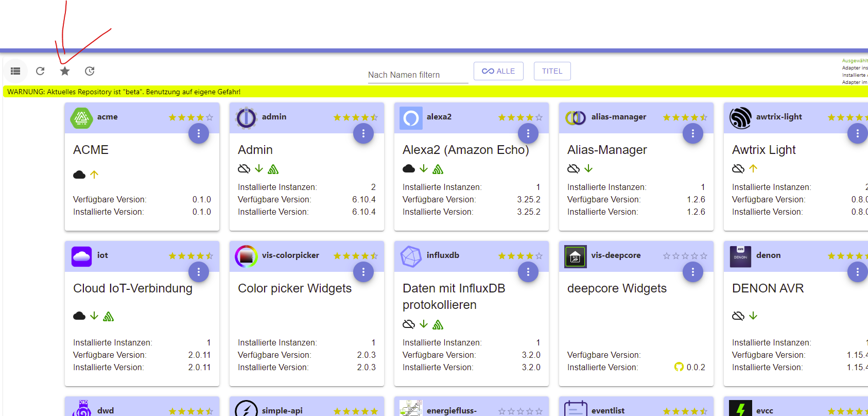Click the acme adapter logo
The image size is (868, 416).
coord(81,118)
